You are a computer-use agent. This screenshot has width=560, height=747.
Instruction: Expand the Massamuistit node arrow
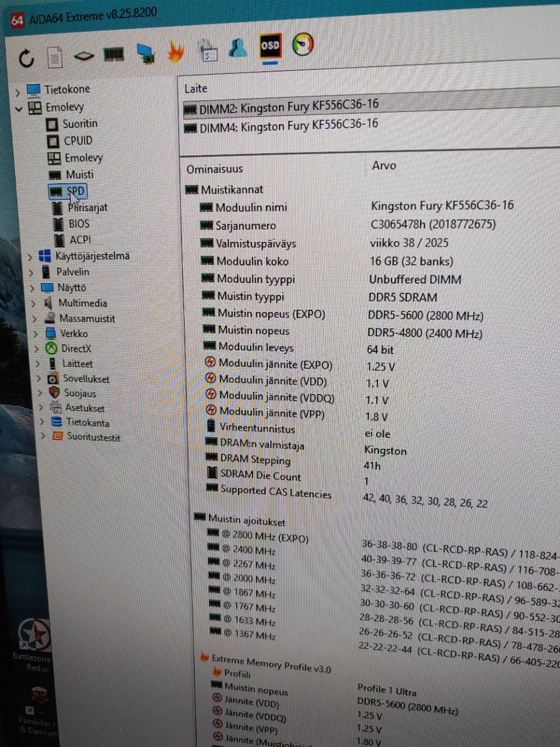point(35,319)
